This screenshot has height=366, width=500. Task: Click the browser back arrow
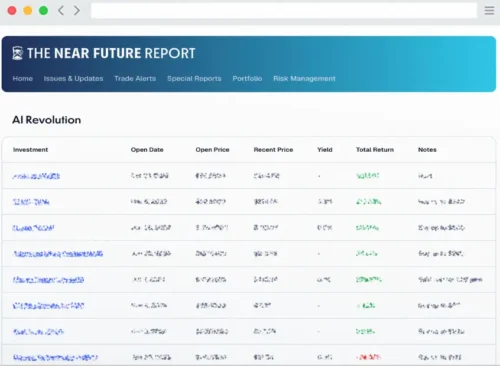[x=61, y=11]
